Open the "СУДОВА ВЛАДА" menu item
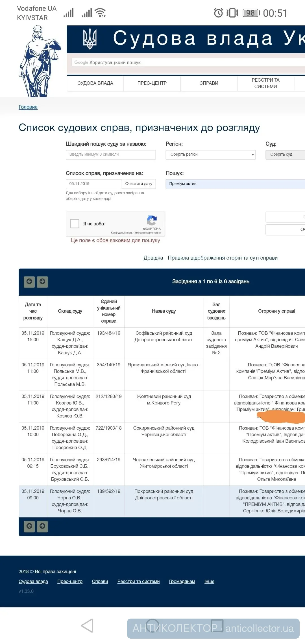305x644 pixels. (95, 83)
